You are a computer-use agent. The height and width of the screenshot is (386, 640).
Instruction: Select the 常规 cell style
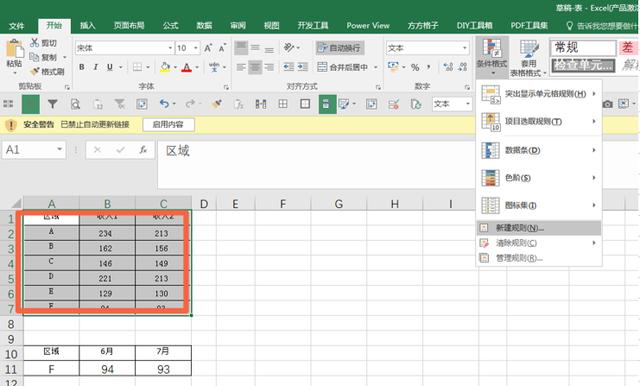(583, 48)
